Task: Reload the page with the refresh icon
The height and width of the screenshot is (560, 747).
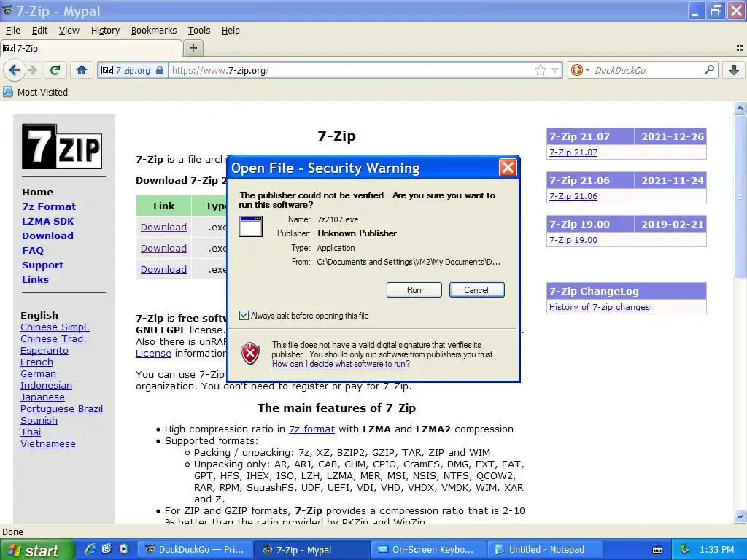Action: [55, 71]
